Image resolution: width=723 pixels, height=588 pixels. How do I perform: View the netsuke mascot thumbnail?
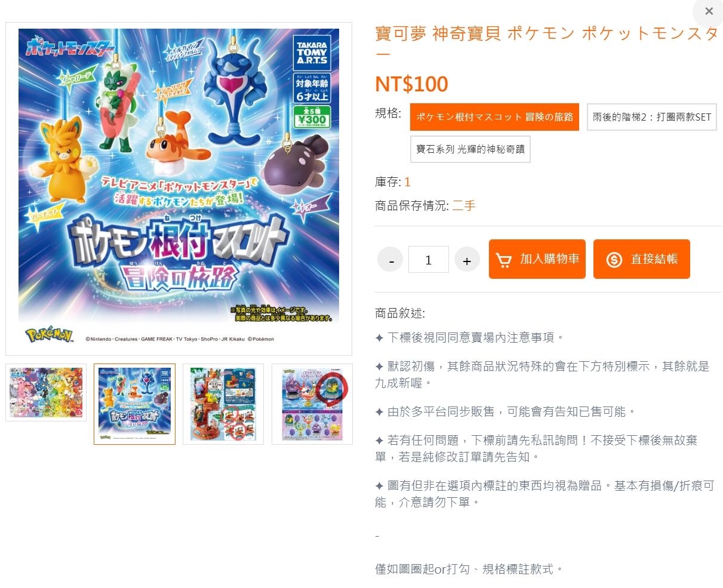click(x=134, y=404)
